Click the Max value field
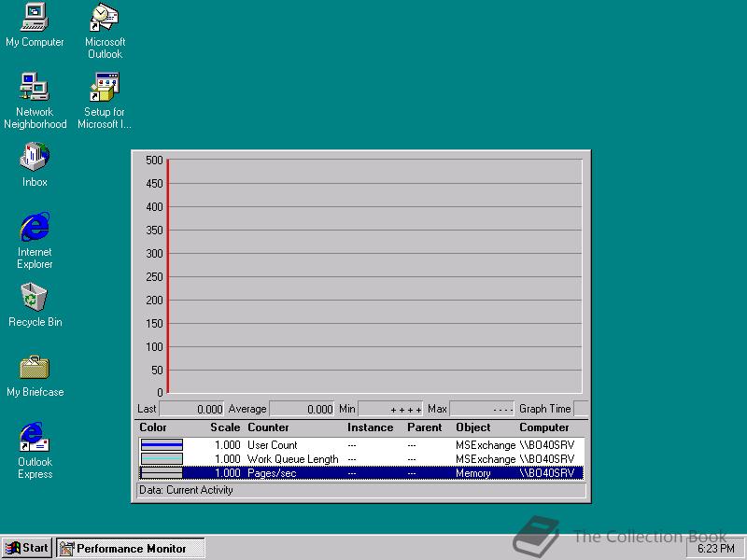The width and height of the screenshot is (747, 560). coord(482,409)
